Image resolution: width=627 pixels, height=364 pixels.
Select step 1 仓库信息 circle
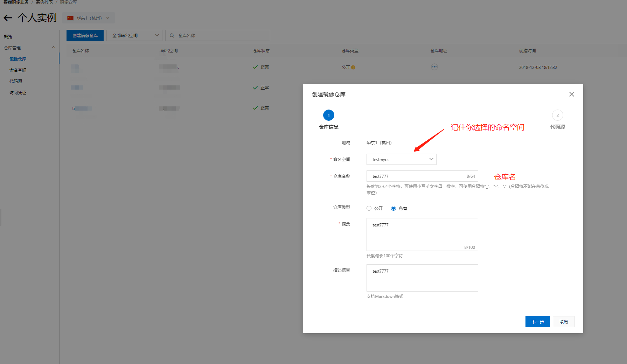point(329,115)
